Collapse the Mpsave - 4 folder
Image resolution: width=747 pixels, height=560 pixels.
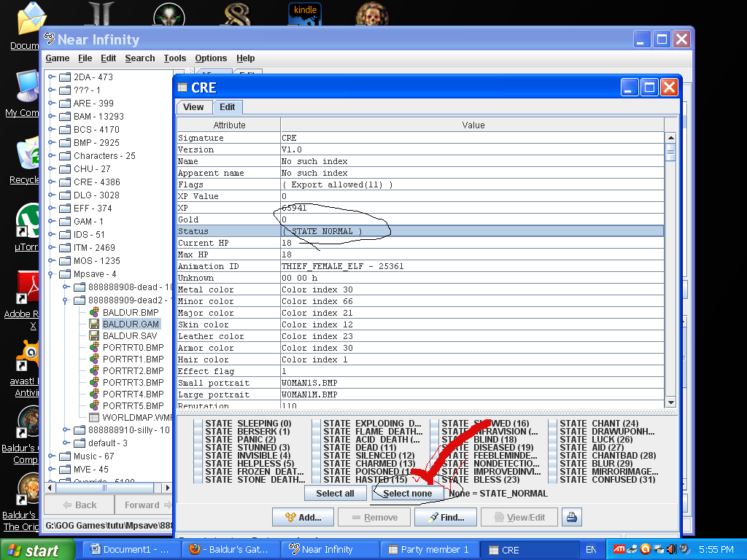pos(51,274)
